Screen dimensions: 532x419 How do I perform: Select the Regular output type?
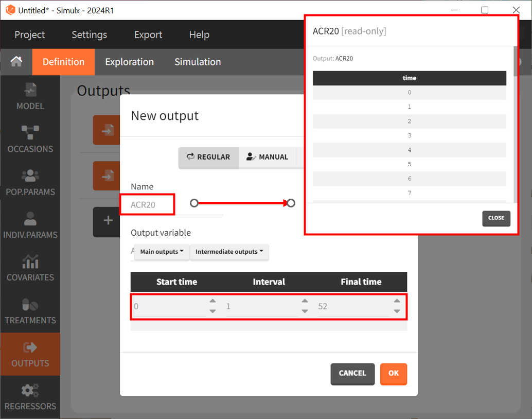tap(208, 157)
